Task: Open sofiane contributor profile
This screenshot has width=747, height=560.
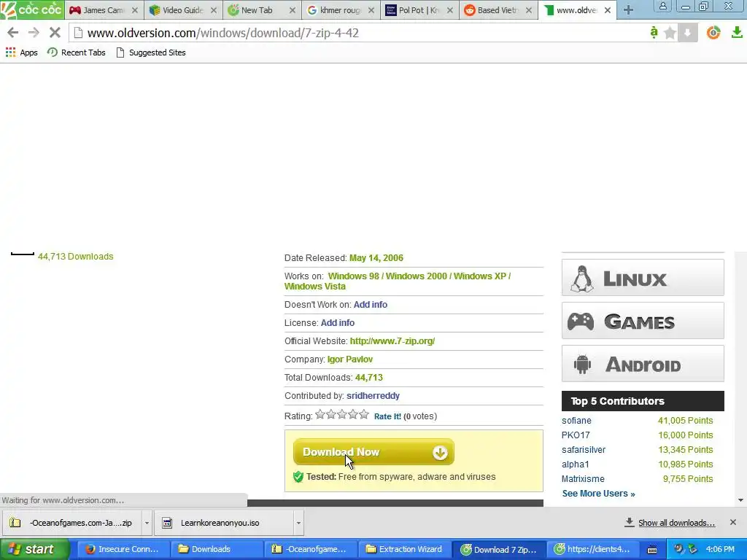Action: [576, 421]
